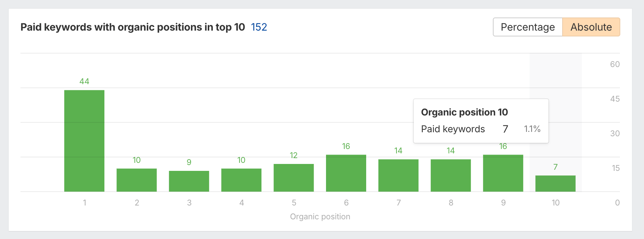Click the bar labeled 10 at position 4

[241, 180]
